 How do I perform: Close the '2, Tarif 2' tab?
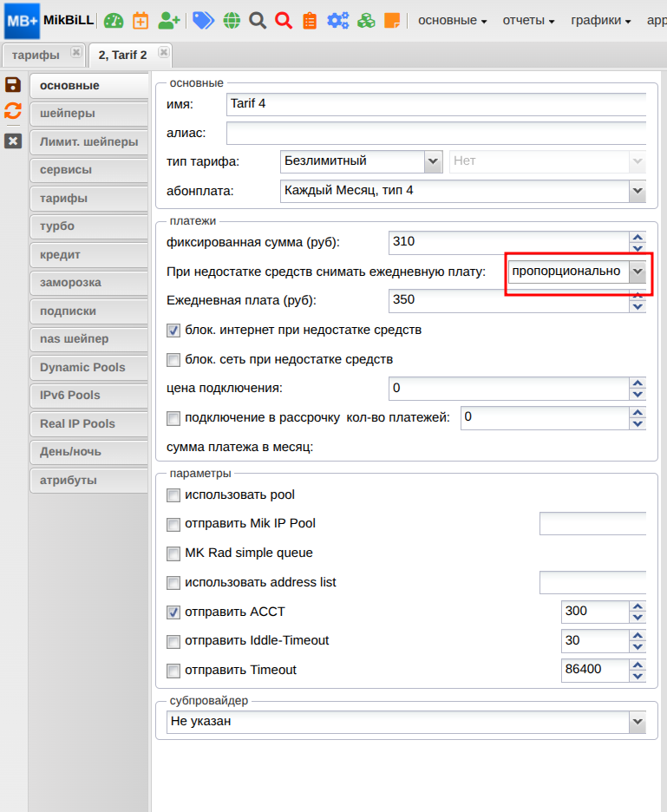pyautogui.click(x=164, y=52)
